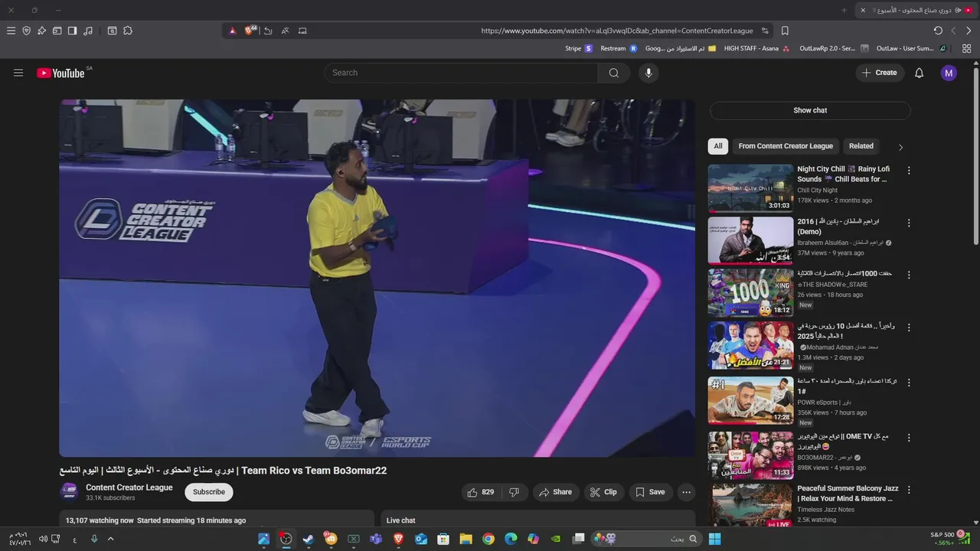Click the video player area

(377, 278)
